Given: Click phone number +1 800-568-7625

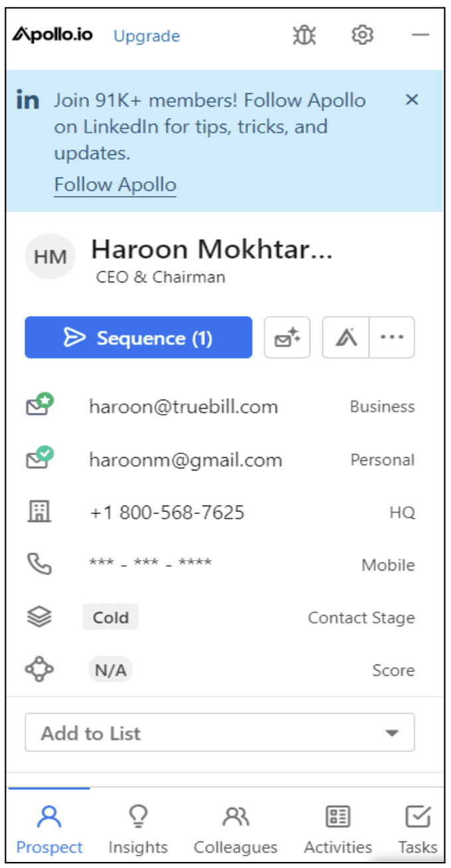Looking at the screenshot, I should pos(167,512).
